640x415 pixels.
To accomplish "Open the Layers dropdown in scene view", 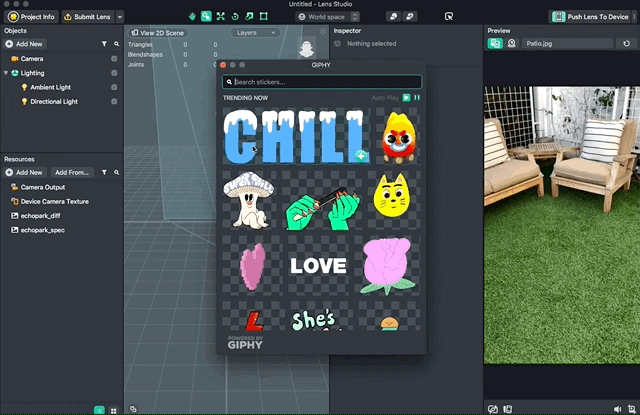I will (256, 33).
